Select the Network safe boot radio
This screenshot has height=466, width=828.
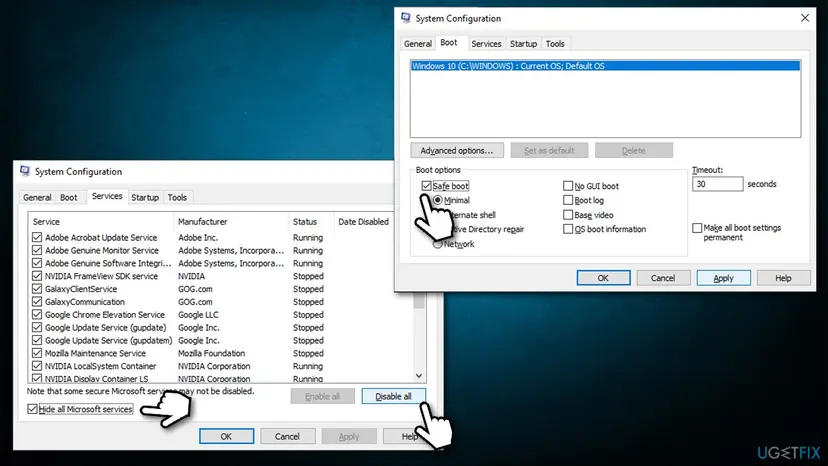(x=438, y=244)
